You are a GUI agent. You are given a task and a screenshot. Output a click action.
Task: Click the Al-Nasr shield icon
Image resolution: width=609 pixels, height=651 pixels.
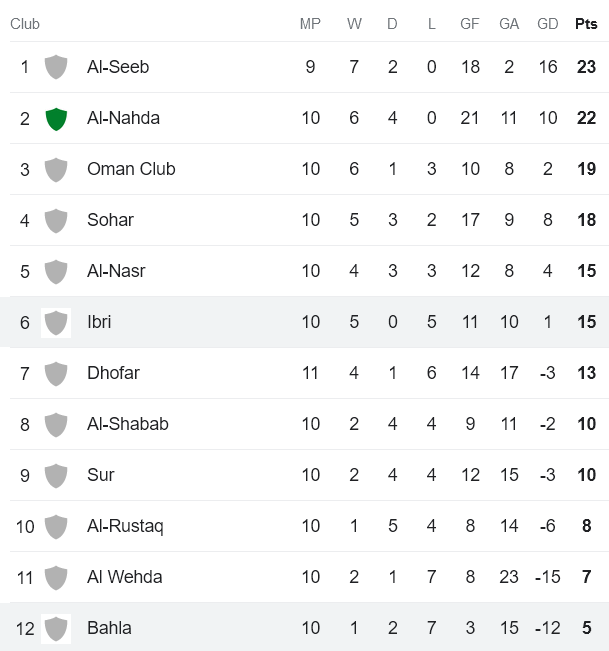[56, 271]
